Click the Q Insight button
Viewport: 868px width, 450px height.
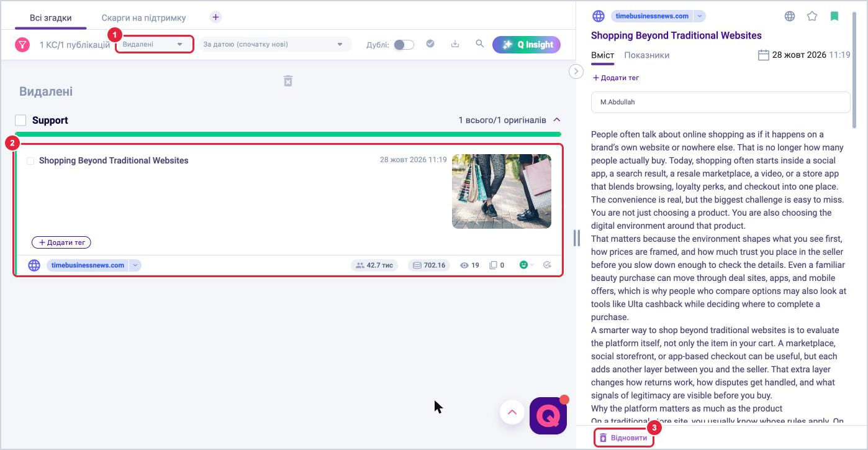tap(527, 45)
